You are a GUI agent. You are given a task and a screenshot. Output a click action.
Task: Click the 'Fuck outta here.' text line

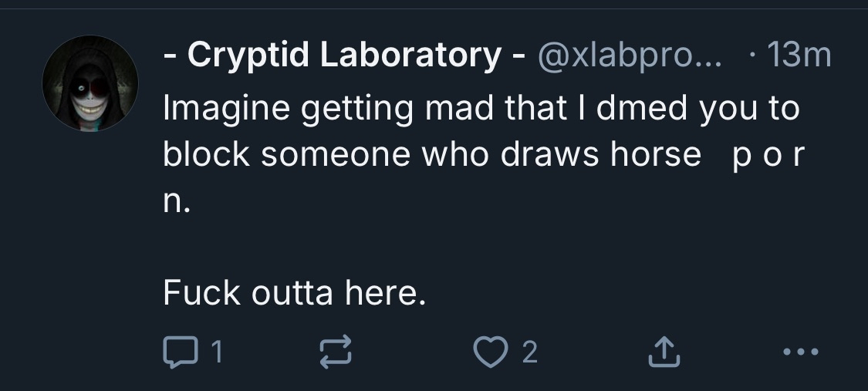point(294,292)
